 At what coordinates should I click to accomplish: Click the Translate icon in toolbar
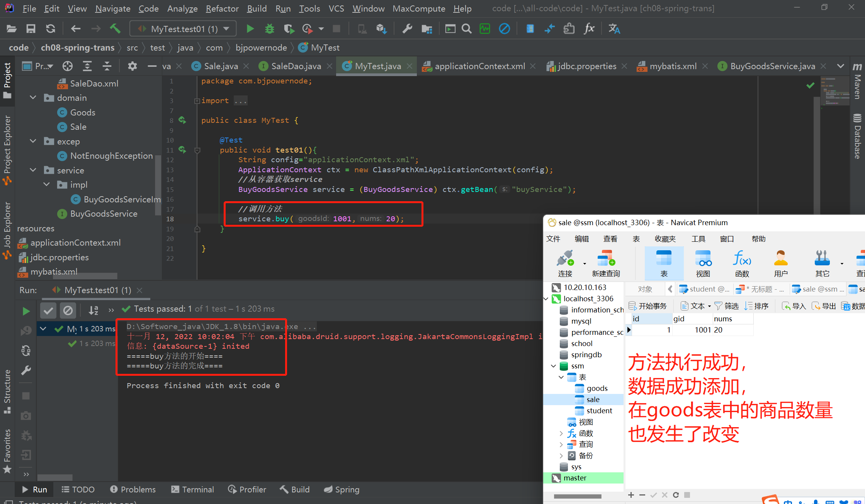click(614, 29)
